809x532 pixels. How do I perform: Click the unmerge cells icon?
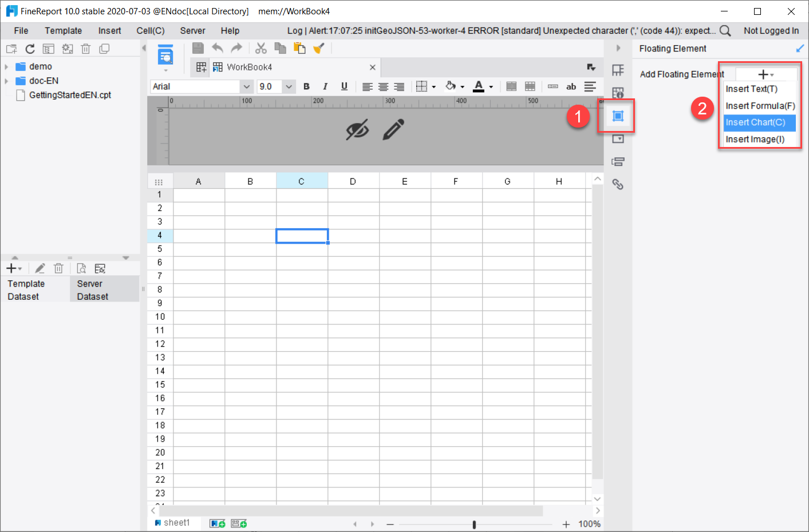coord(530,86)
